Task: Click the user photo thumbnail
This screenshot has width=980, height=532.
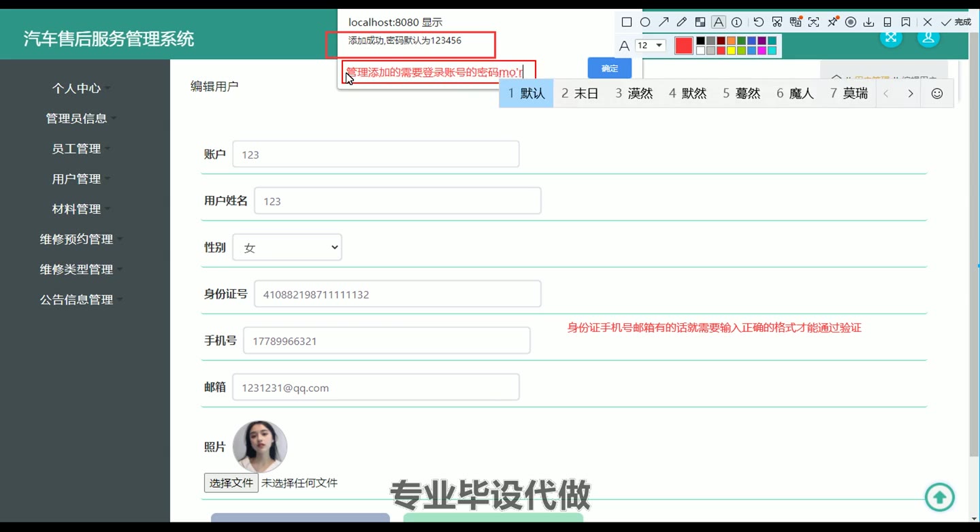Action: tap(260, 446)
